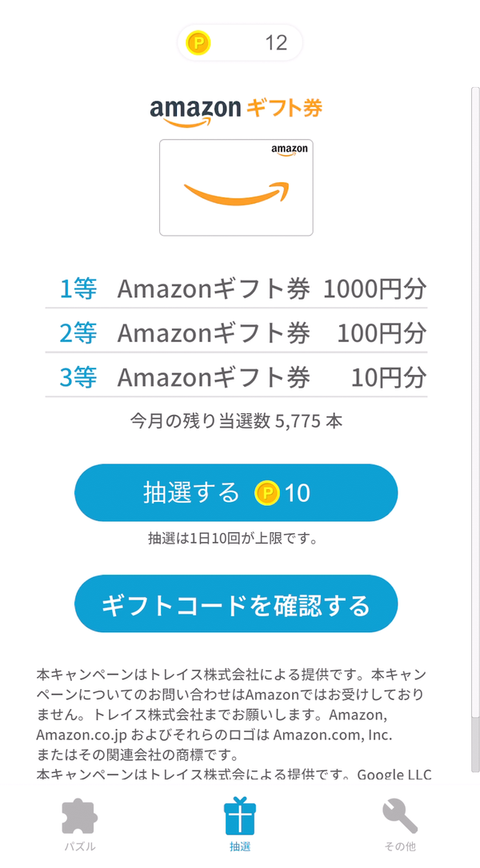This screenshot has width=480, height=868.
Task: Click the 今月の残り当選数 5,775 本 text
Action: click(x=236, y=422)
